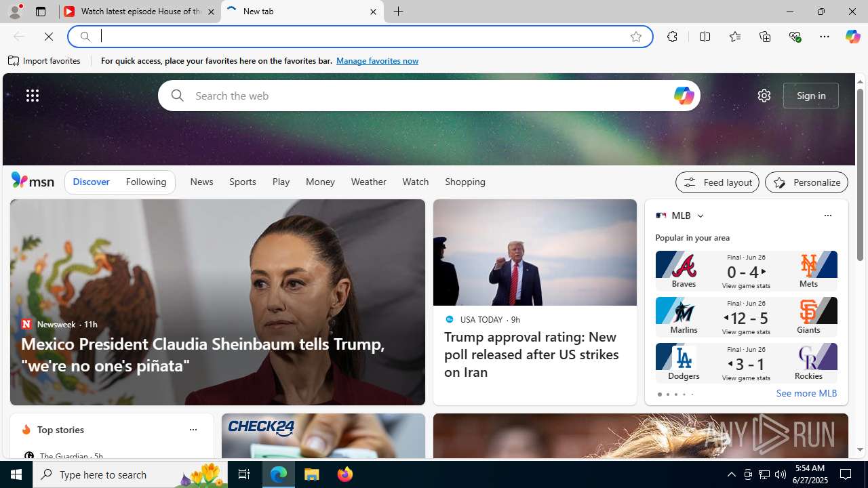
Task: Open Feed layout options
Action: click(717, 182)
